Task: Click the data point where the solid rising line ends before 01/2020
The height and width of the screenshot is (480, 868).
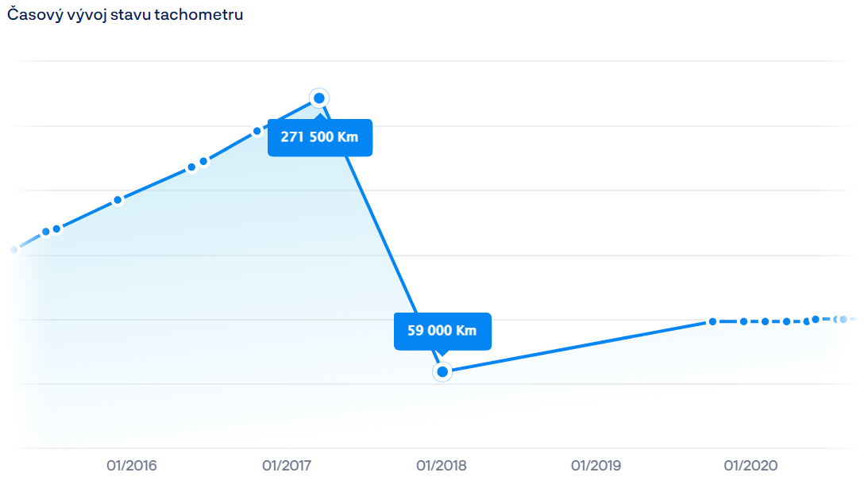Action: [713, 321]
